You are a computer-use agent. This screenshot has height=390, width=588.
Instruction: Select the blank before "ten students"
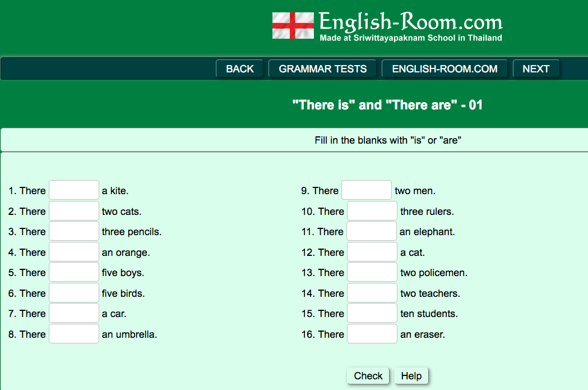click(372, 313)
